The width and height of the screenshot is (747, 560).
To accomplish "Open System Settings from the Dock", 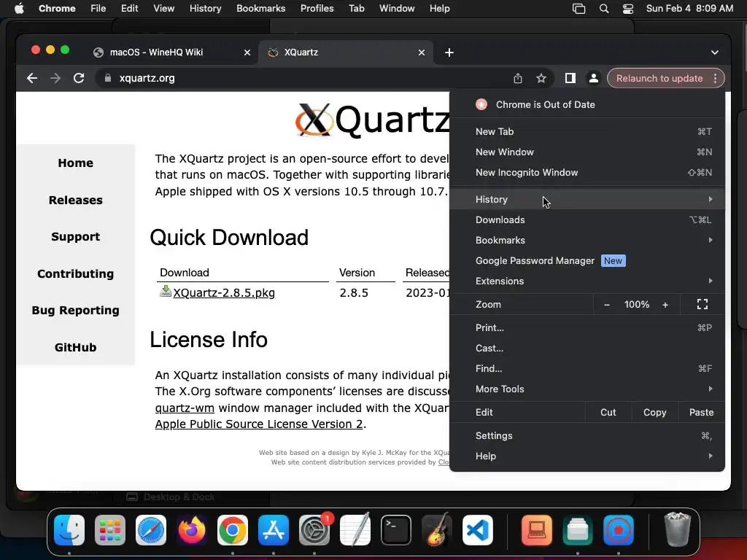I will tap(314, 530).
